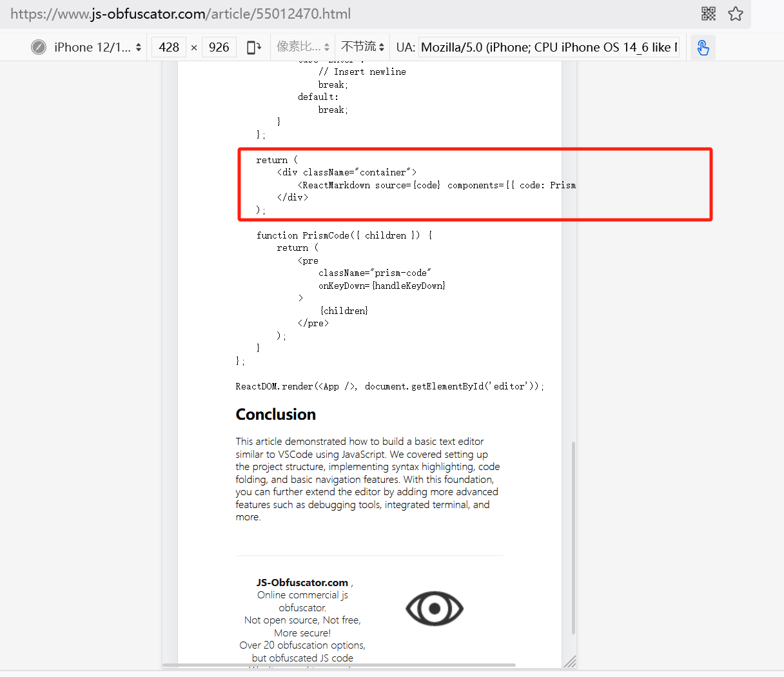The height and width of the screenshot is (677, 784).
Task: Click the eye logo of JS-Obfuscator
Action: (434, 608)
